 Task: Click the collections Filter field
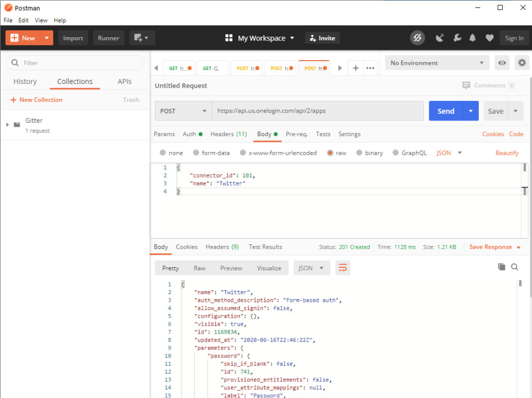tap(75, 63)
